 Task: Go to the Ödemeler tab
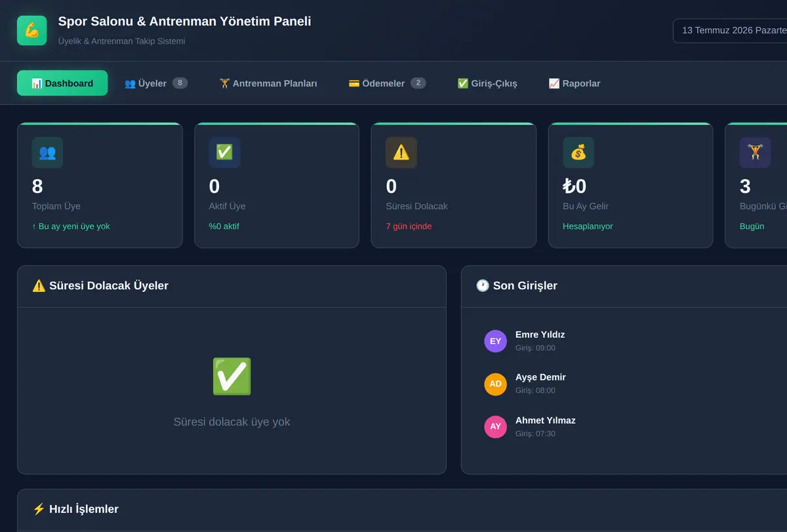pos(387,83)
